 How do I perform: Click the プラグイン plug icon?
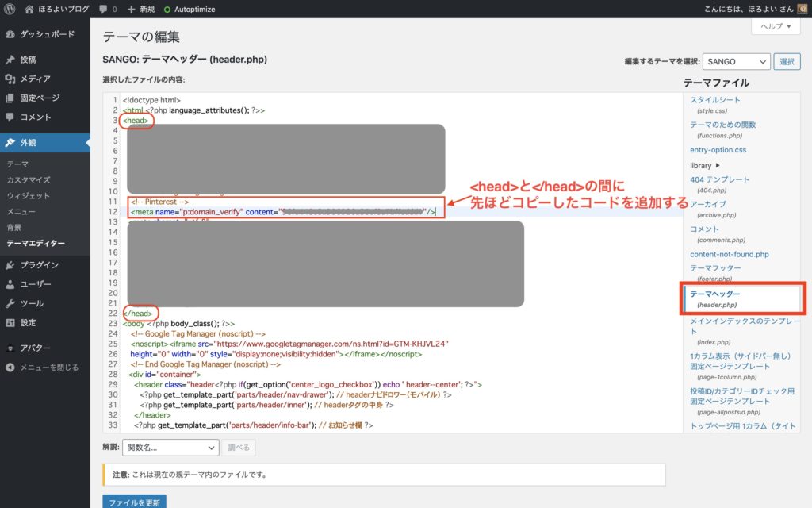point(10,265)
